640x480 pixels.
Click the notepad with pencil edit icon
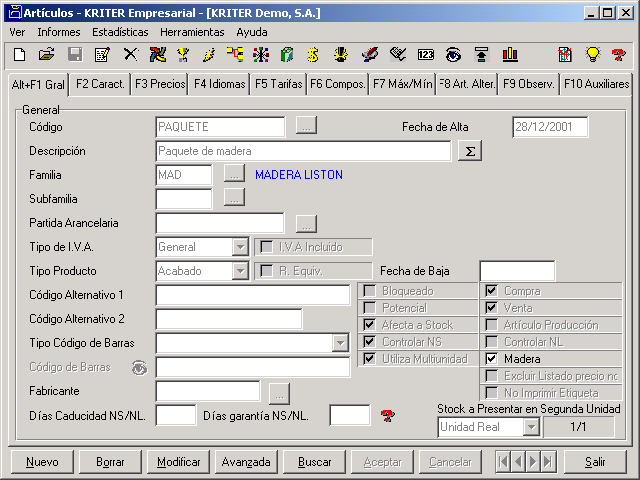click(x=102, y=54)
